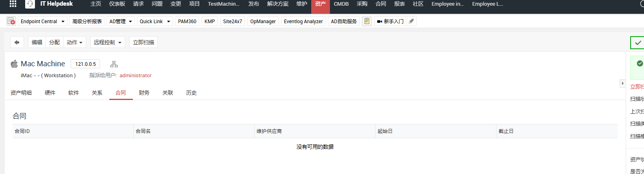Click the Apple logo asset icon
Viewport: 644px width, 174px height.
pyautogui.click(x=14, y=64)
